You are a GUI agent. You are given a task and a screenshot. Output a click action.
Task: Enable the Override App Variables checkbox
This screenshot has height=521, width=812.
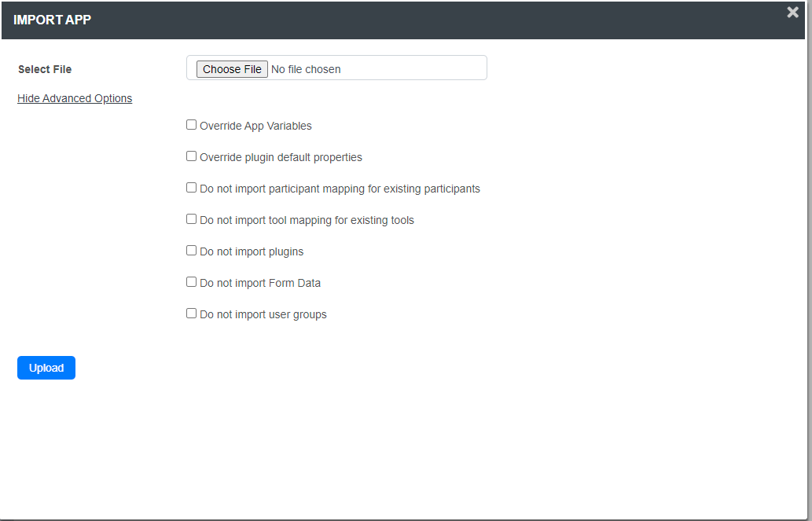point(191,125)
